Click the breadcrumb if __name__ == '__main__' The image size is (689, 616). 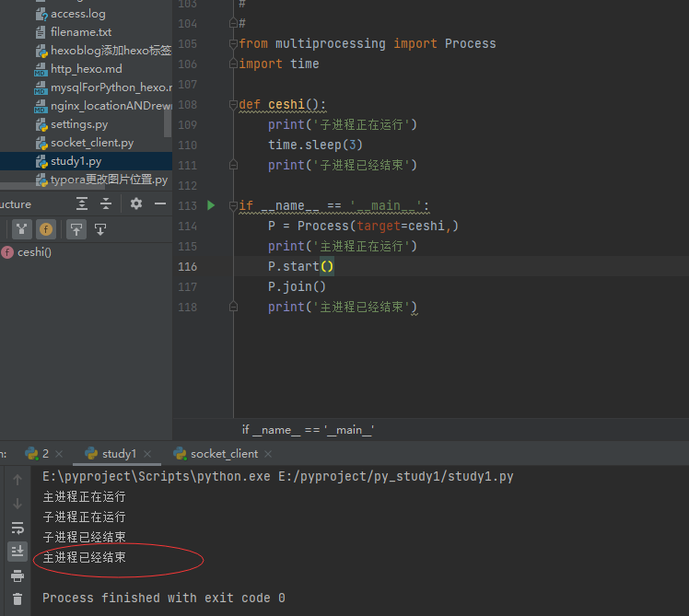(308, 430)
